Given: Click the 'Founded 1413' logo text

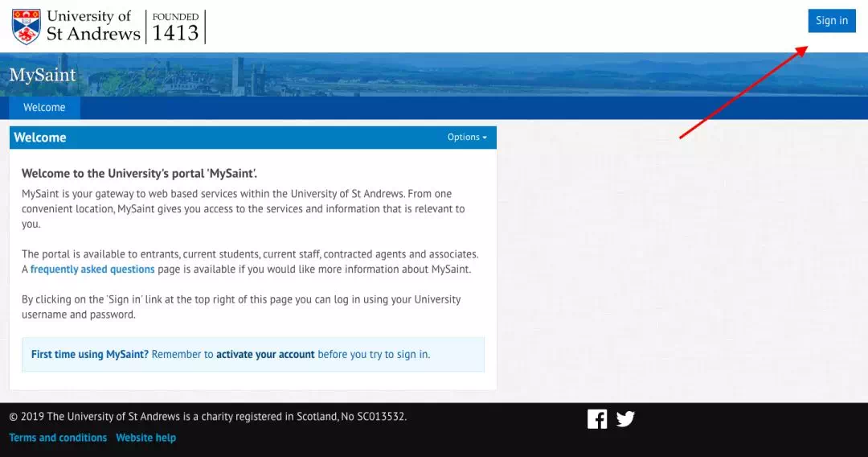Looking at the screenshot, I should pos(175,27).
